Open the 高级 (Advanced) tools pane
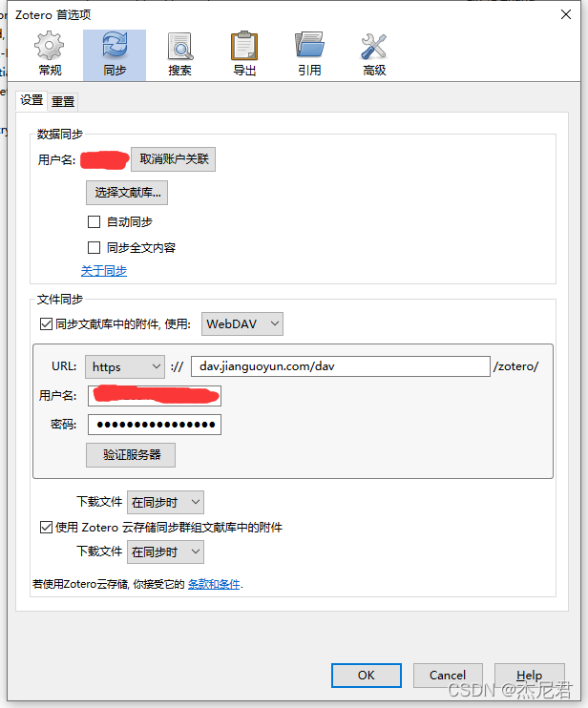 coord(374,54)
